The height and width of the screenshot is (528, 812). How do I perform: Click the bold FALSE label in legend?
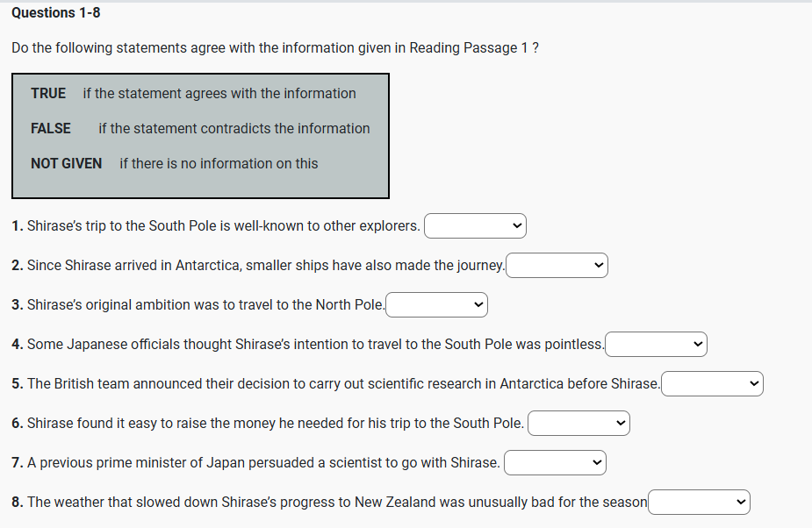point(51,128)
